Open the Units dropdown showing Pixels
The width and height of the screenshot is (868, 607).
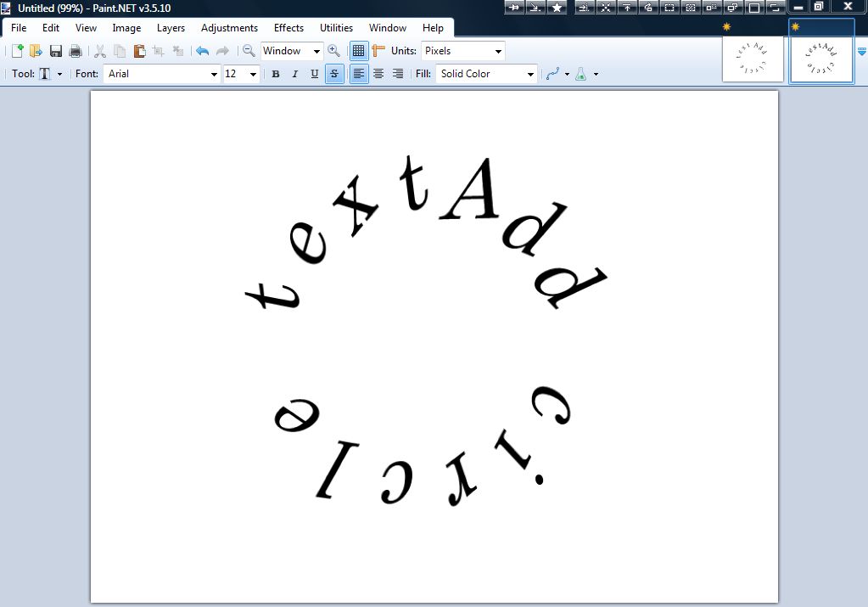click(462, 51)
